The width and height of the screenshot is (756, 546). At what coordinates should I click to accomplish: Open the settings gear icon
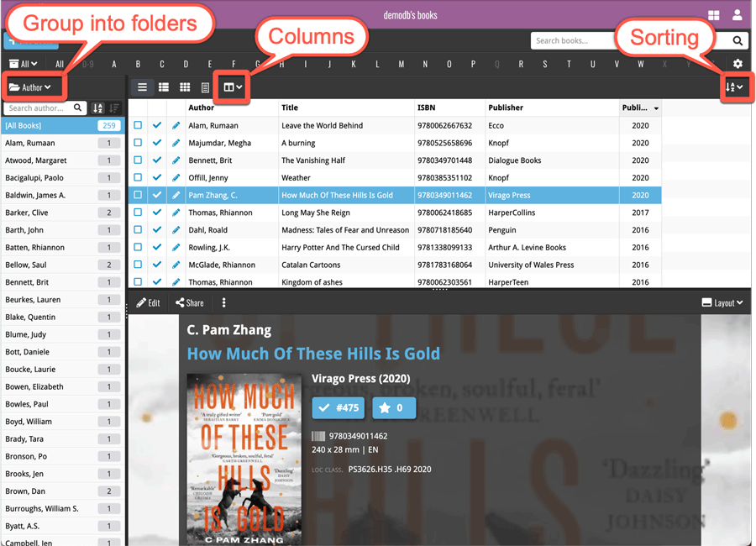pos(737,63)
